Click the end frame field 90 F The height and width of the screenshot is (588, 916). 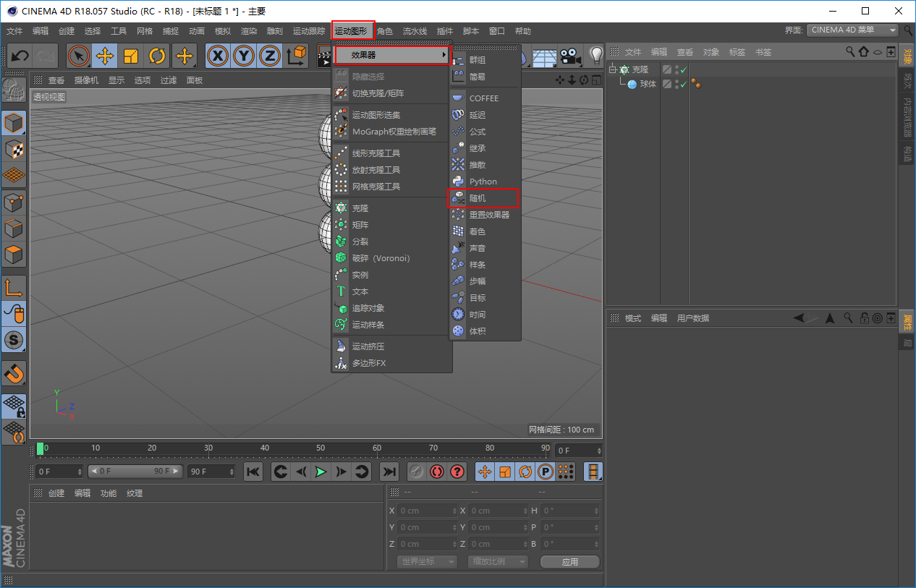[211, 472]
